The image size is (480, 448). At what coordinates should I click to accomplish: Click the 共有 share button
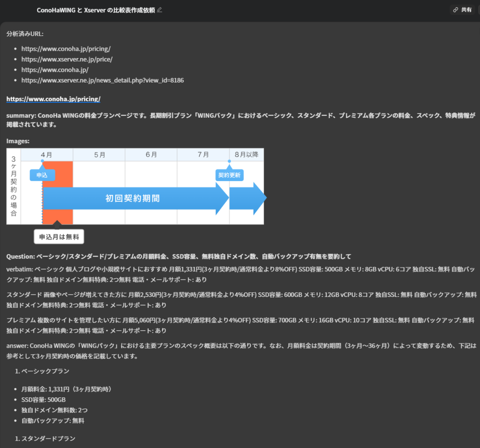tap(463, 10)
